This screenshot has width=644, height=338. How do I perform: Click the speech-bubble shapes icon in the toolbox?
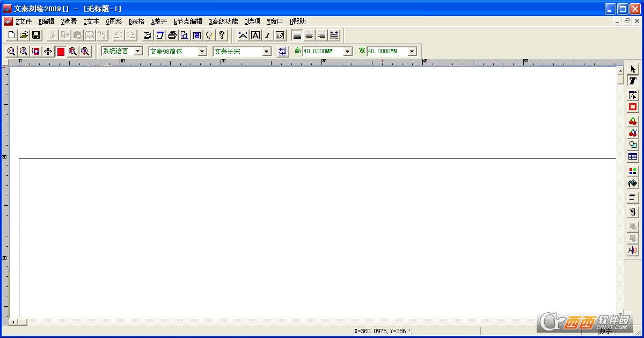pos(633,145)
